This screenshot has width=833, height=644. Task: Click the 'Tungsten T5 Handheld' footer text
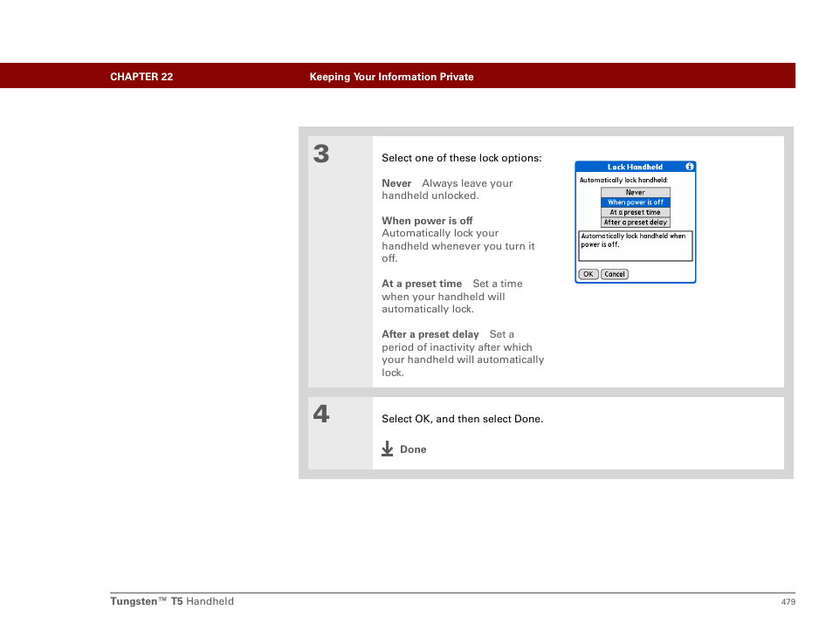pyautogui.click(x=172, y=601)
